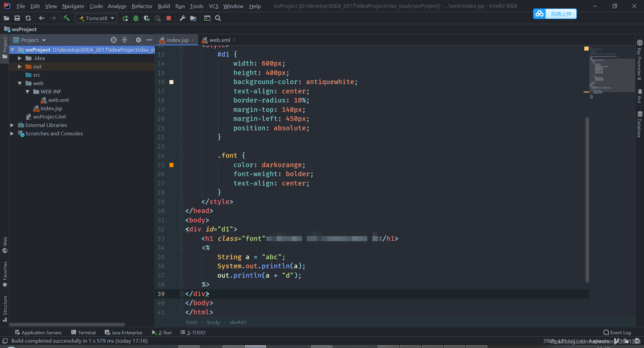
Task: Click the darkorange color swatch in gutter
Action: (171, 165)
